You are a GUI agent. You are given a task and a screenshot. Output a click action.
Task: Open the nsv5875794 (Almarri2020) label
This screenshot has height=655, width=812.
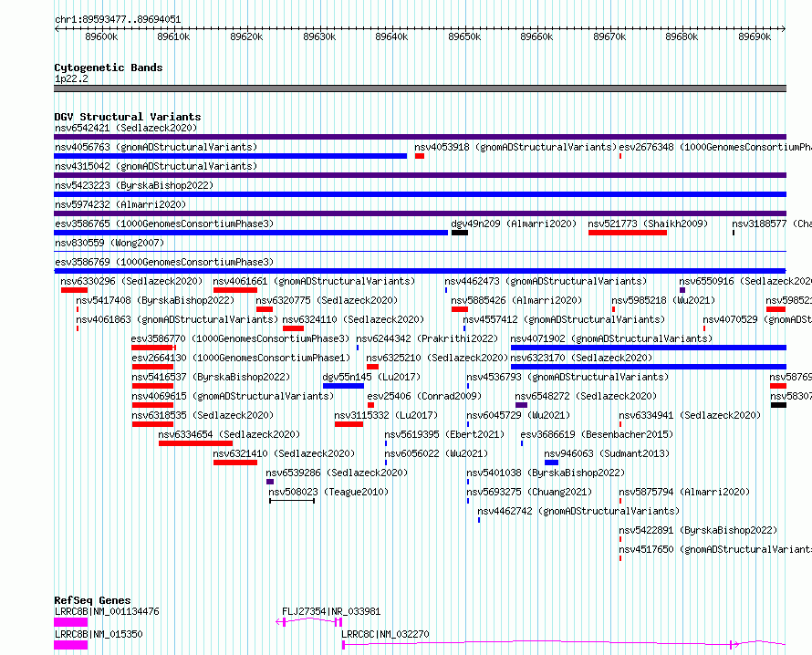tap(684, 492)
